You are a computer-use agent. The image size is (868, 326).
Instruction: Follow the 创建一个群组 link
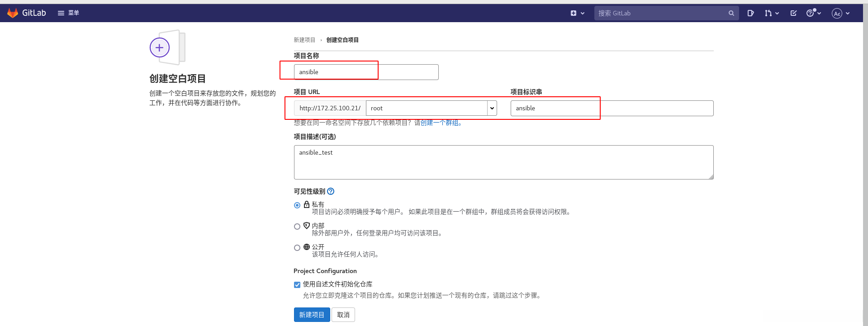[439, 123]
